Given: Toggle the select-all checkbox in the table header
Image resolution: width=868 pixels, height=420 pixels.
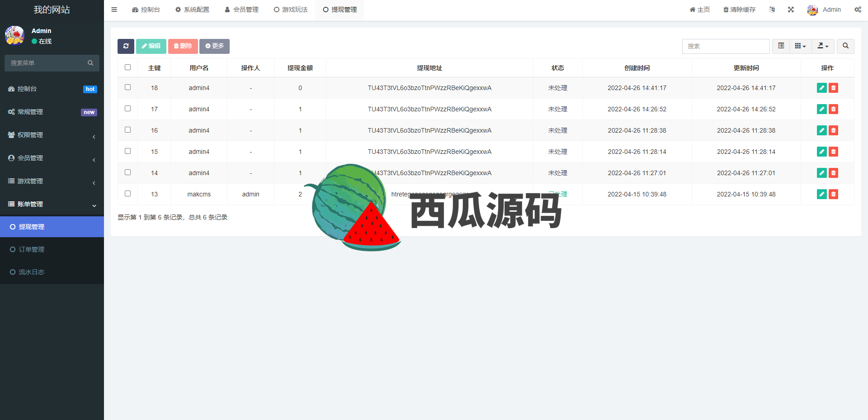Looking at the screenshot, I should 127,67.
